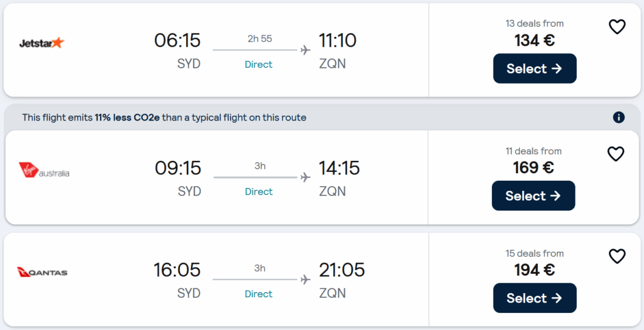Click Direct label on the 09:15 flight

coord(259,191)
